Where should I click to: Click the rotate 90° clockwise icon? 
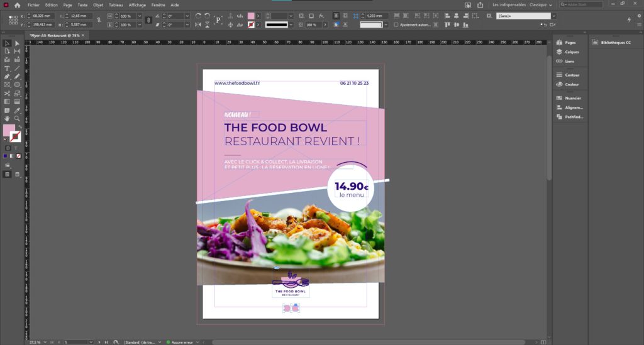(x=198, y=16)
